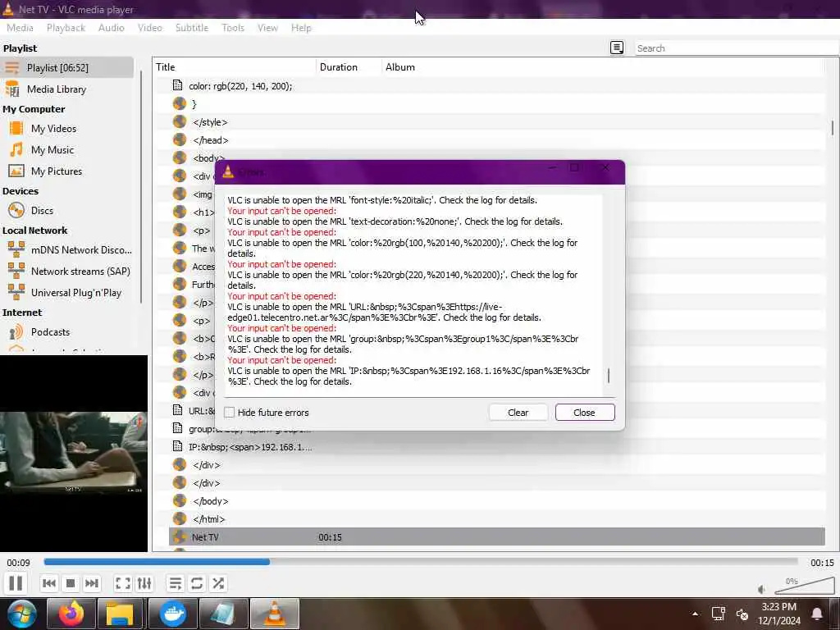Open My Music in sidebar
Viewport: 840px width, 630px height.
click(52, 150)
